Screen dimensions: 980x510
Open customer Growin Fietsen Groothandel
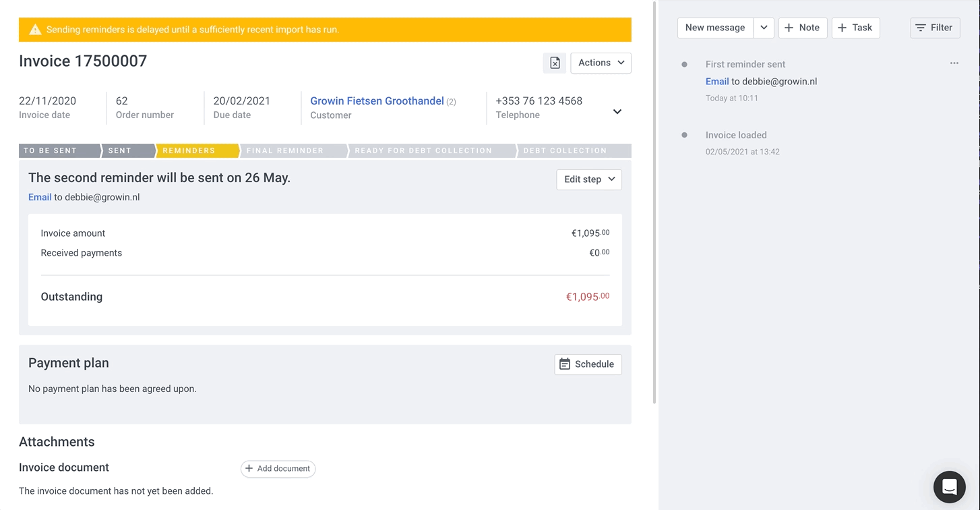376,101
